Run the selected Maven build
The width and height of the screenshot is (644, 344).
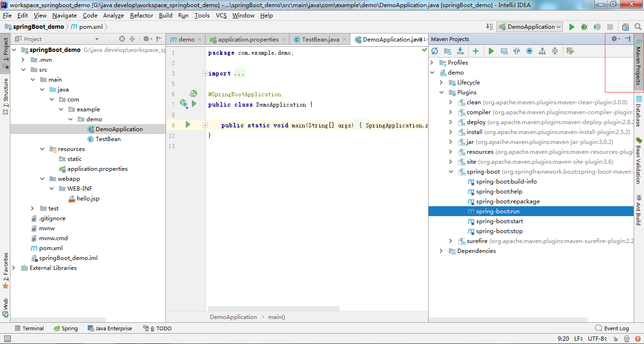coord(491,51)
